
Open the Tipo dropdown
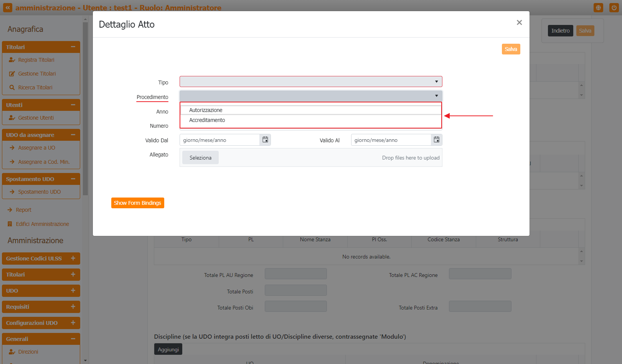coord(310,82)
